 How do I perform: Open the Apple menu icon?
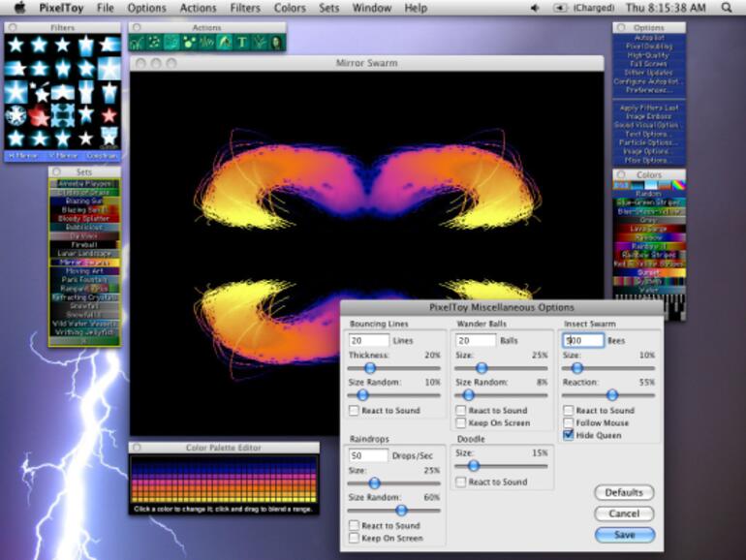[18, 8]
